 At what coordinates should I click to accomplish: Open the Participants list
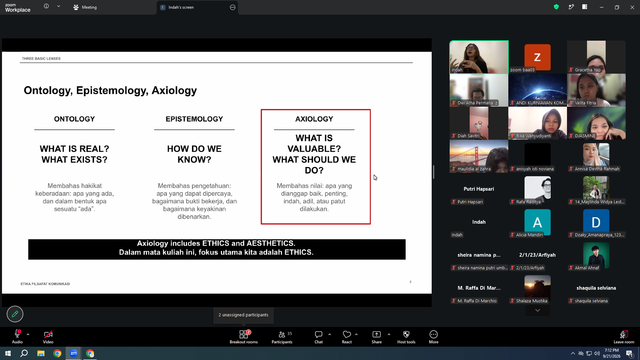282,336
